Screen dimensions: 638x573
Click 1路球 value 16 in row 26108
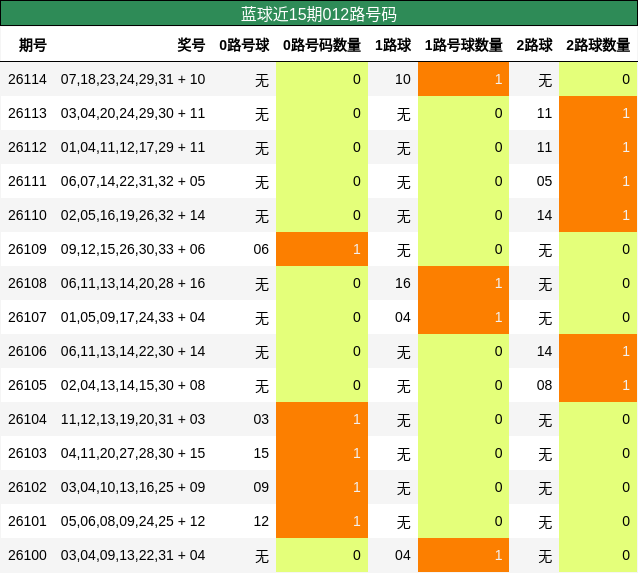tap(403, 283)
